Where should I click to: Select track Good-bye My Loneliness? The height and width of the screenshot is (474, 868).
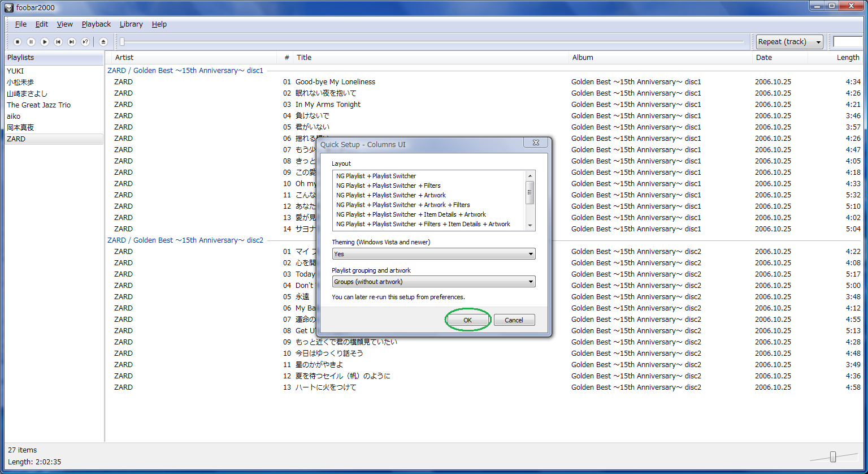[x=484, y=82]
